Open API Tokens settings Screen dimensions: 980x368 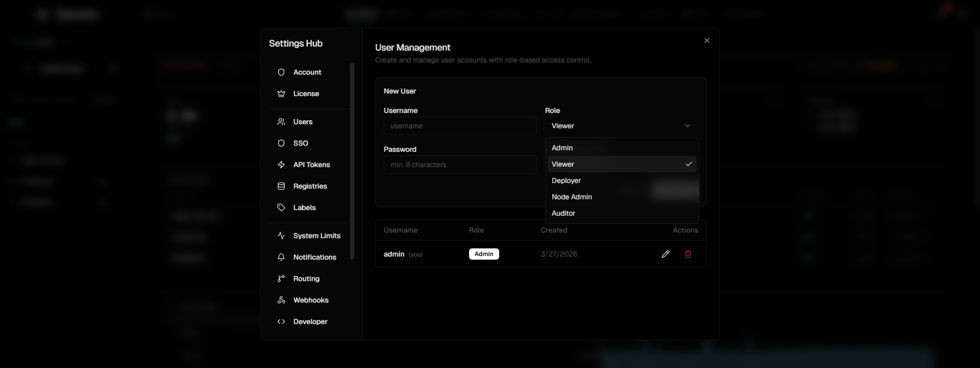(309, 165)
